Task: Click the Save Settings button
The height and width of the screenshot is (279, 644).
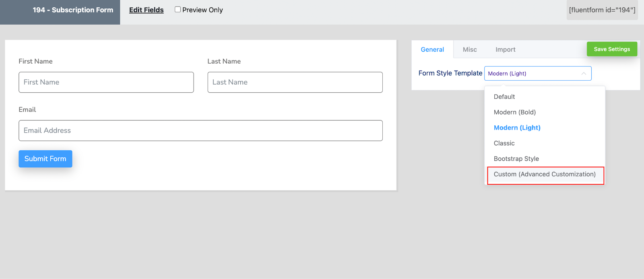Action: (612, 49)
